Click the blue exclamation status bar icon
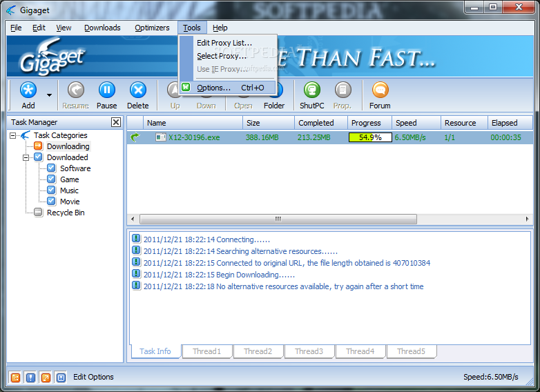The image size is (540, 392). pyautogui.click(x=30, y=378)
